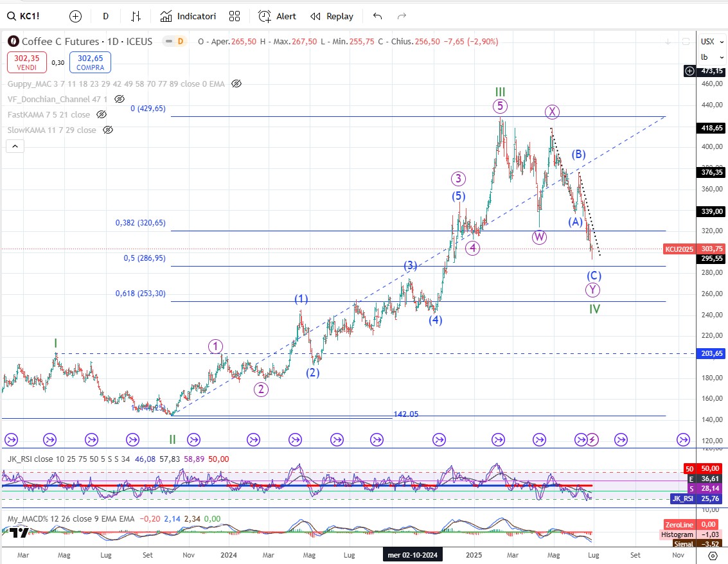Click the add symbol plus icon
Viewport: 728px width, 564px height.
[x=76, y=16]
